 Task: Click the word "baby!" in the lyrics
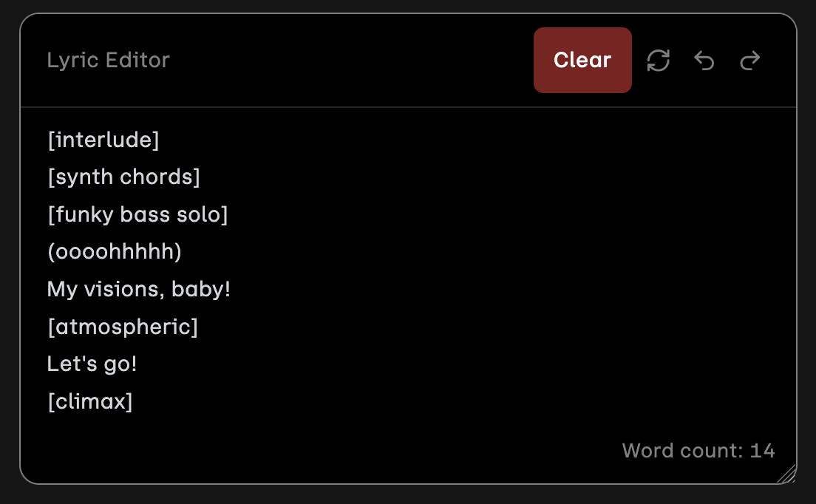click(201, 290)
